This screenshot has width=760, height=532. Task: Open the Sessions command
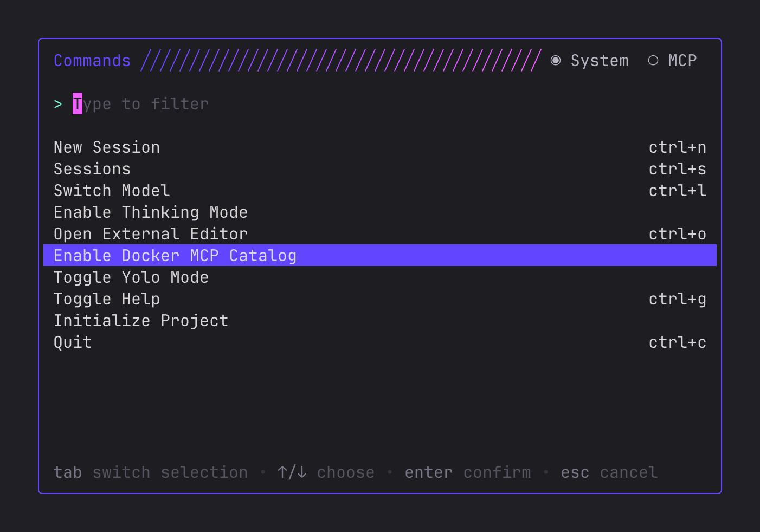[x=92, y=169]
